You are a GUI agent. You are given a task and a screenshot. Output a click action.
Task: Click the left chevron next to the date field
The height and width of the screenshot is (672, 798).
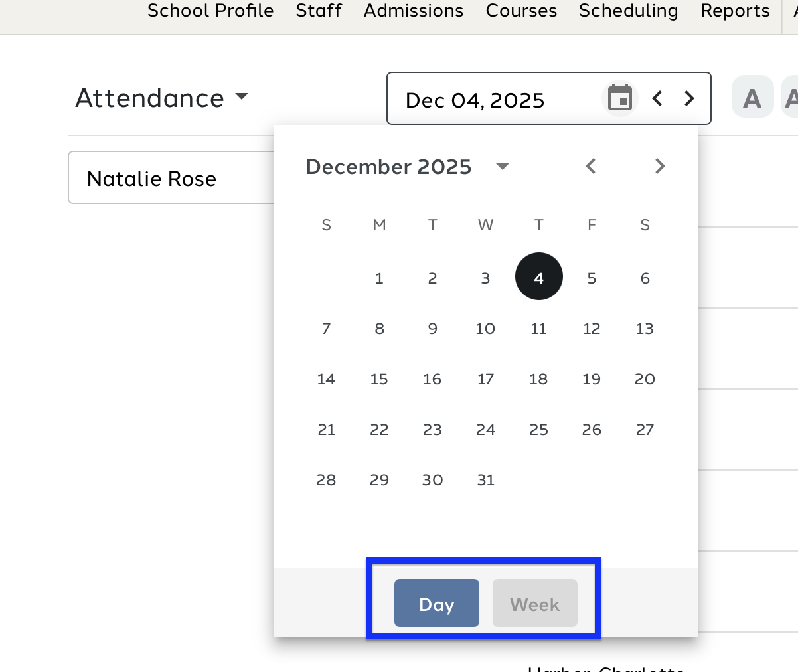[x=657, y=98]
